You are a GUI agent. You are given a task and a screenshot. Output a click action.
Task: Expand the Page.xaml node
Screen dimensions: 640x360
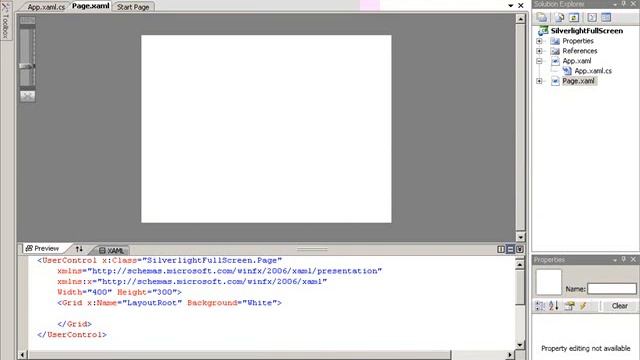[539, 81]
